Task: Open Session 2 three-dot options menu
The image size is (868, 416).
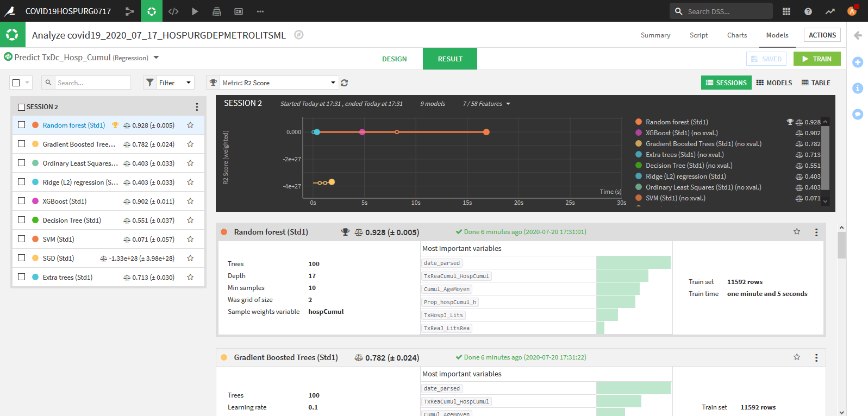Action: coord(197,107)
